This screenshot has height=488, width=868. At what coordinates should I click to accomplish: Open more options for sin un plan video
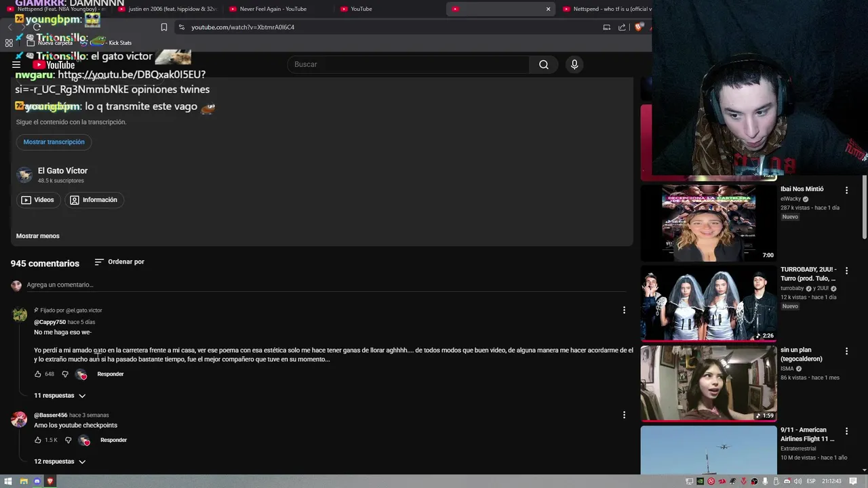coord(846,351)
